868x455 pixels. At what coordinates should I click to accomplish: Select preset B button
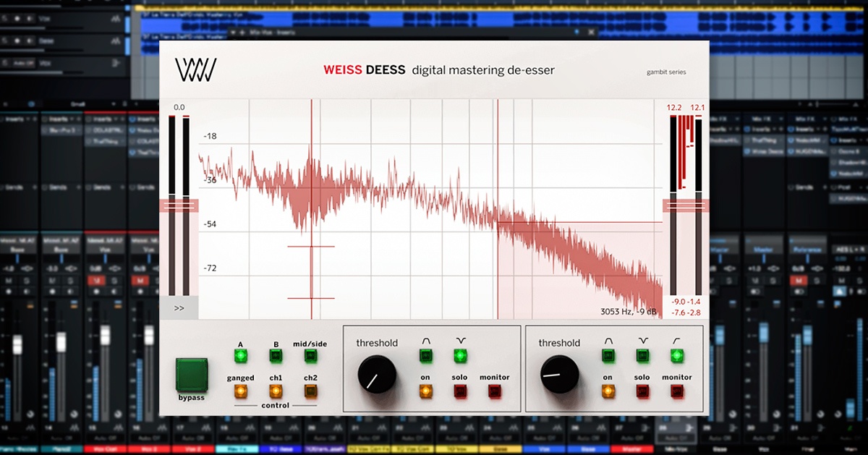click(x=275, y=355)
